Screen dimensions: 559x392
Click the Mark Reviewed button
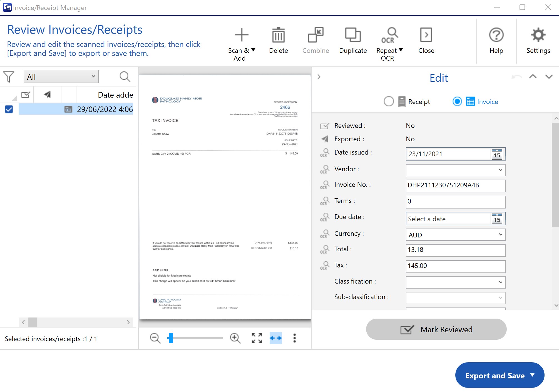click(x=436, y=329)
